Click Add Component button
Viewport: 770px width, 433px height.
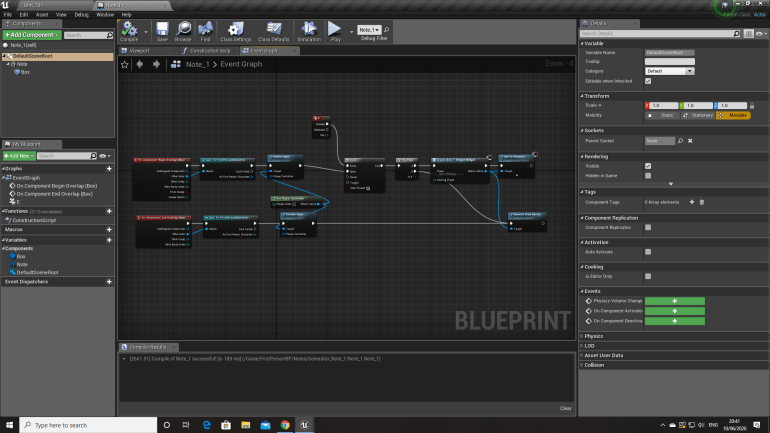point(31,35)
